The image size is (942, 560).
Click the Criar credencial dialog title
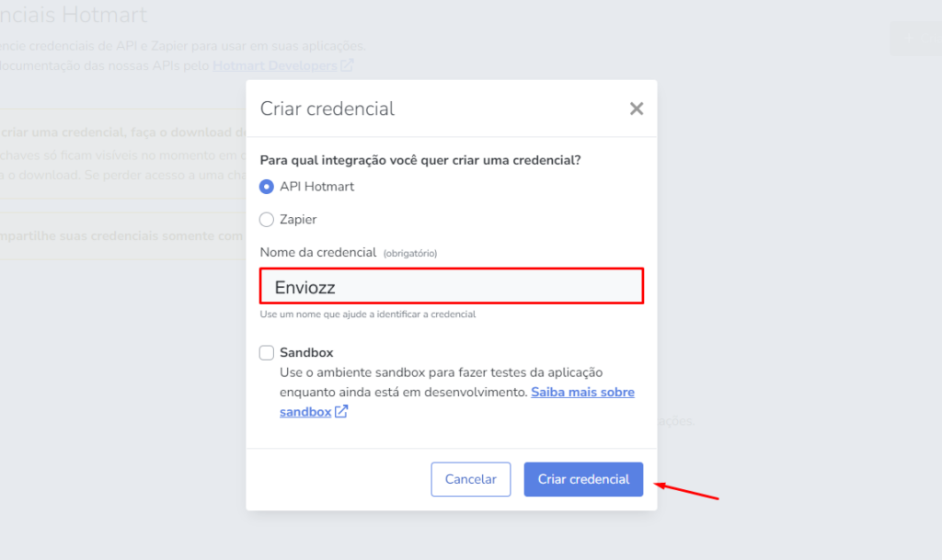tap(327, 109)
